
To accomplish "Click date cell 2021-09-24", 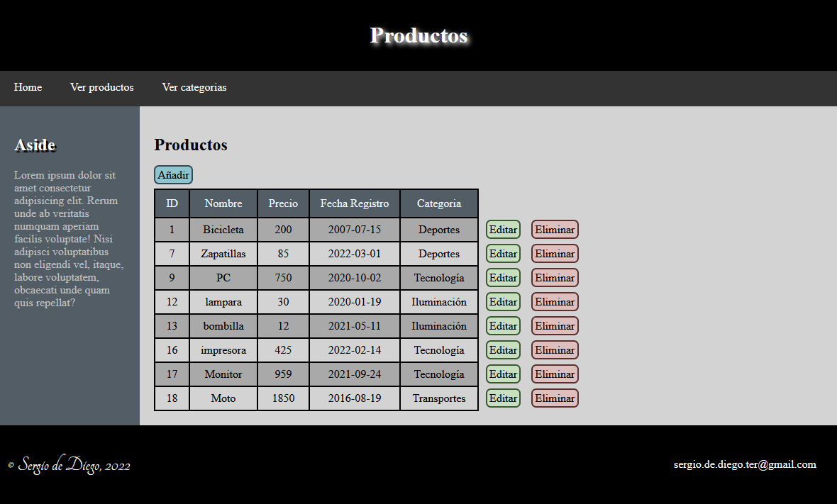I will (x=355, y=374).
